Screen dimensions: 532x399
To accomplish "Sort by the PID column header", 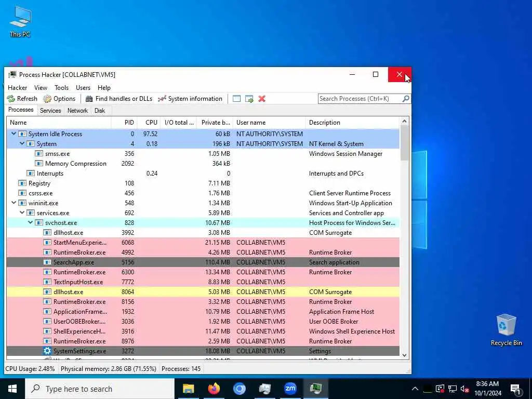I will [x=124, y=123].
